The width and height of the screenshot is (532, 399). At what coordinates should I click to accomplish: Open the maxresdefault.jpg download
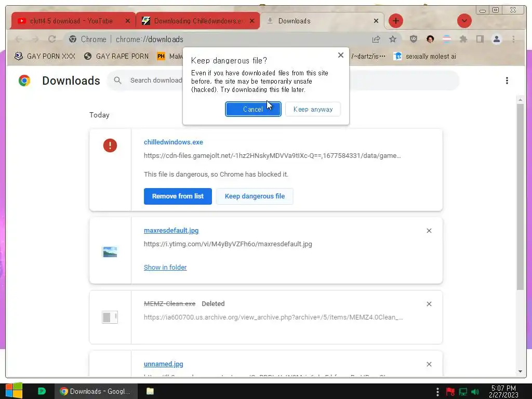point(171,230)
